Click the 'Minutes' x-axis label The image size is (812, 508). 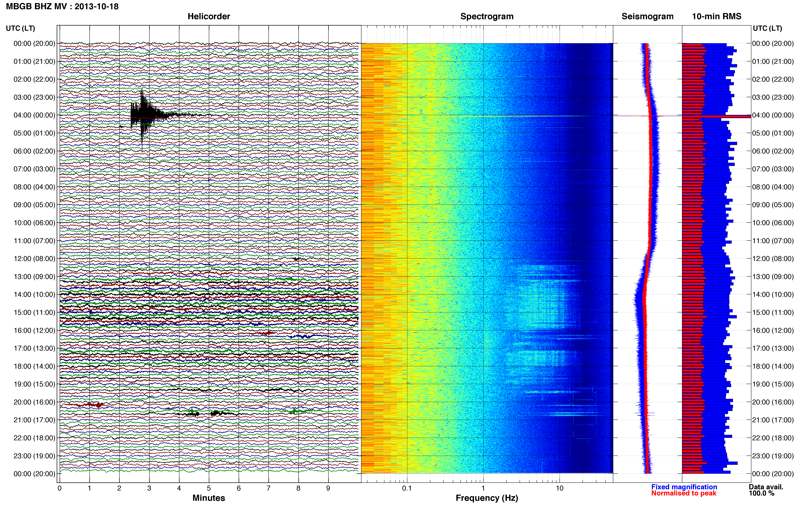[209, 498]
